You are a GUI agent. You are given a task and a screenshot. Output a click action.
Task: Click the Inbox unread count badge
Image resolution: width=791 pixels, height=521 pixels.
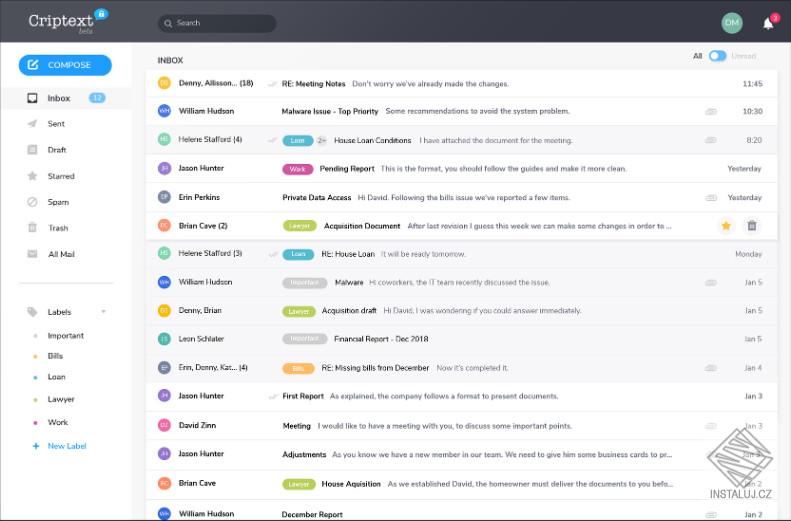click(x=97, y=98)
